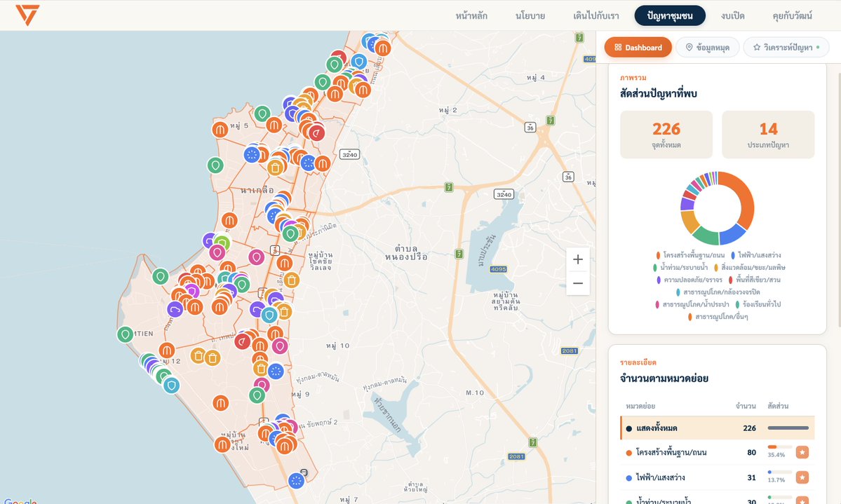841x504 pixels.
Task: Open pink pin marker left of route 3 shield
Action: point(257,257)
